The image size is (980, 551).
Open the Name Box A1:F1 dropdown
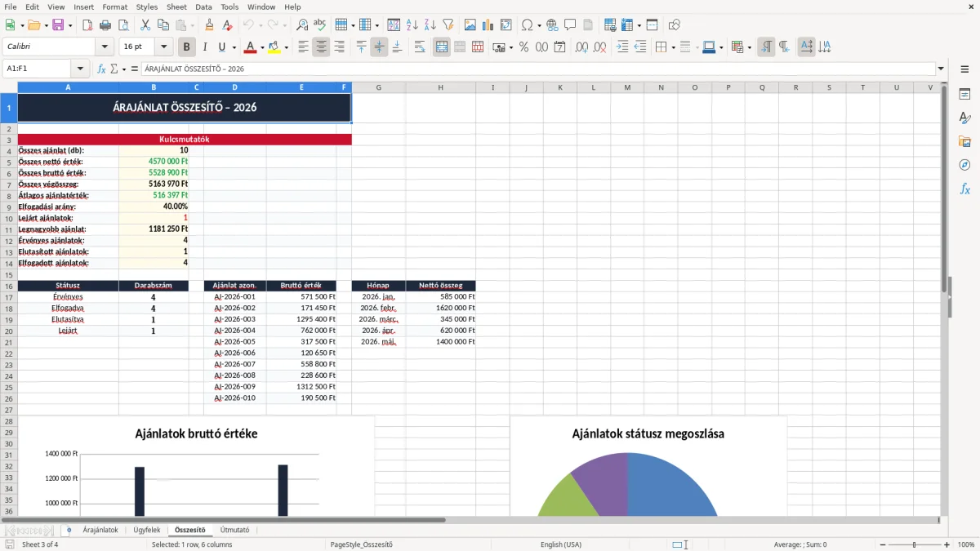tap(80, 69)
